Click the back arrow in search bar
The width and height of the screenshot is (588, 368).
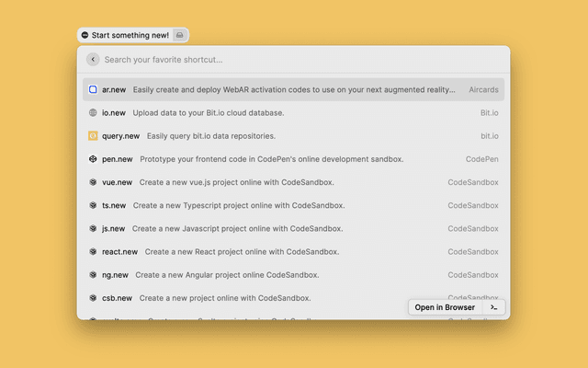93,60
